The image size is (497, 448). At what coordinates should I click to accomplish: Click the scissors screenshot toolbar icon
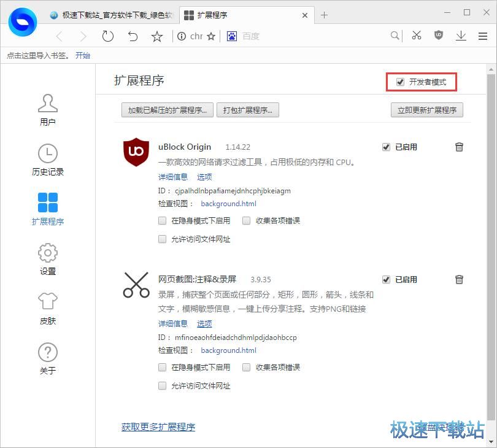tap(417, 35)
